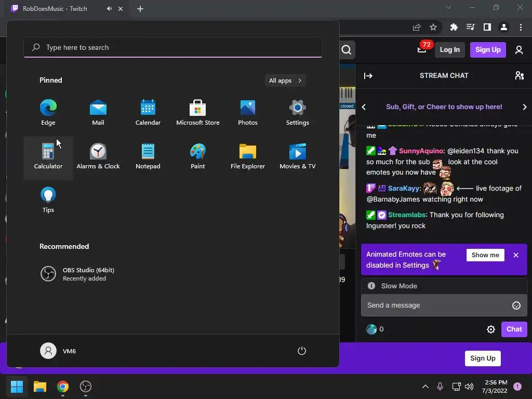Click the Start menu search box

[173, 47]
